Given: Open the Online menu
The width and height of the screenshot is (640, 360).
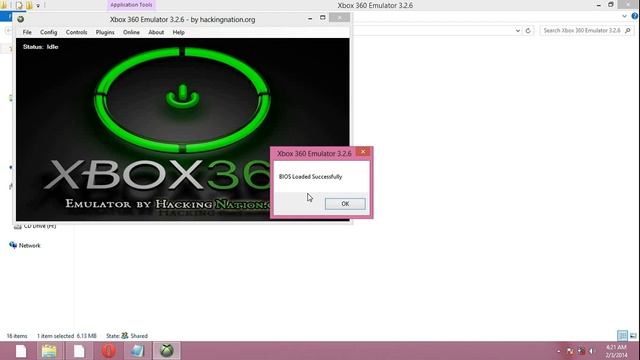Looking at the screenshot, I should coord(131,32).
